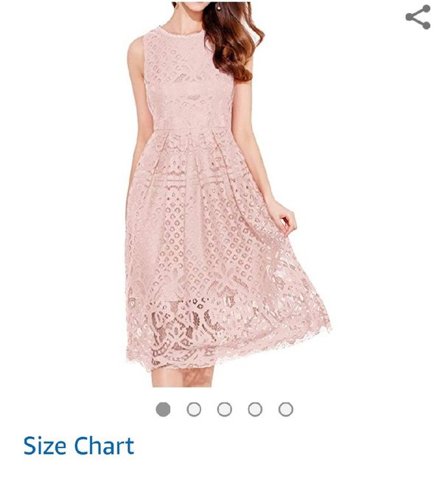Pick the second-to-last carousel indicator

[x=255, y=409]
